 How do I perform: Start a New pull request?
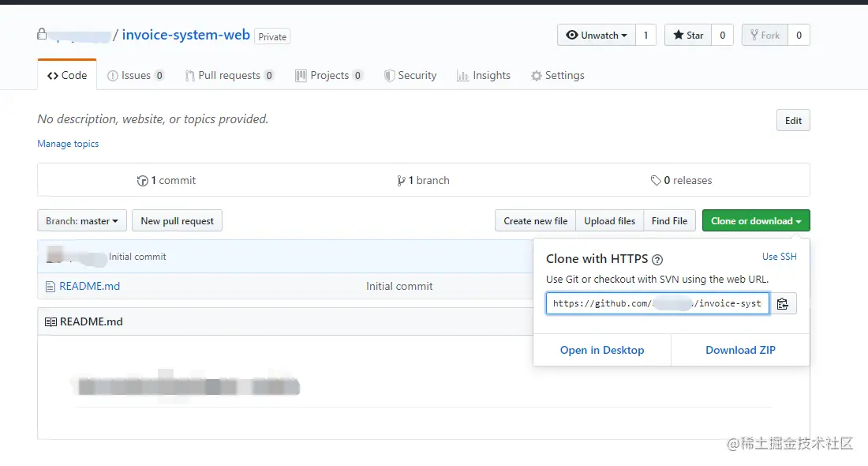(x=177, y=220)
